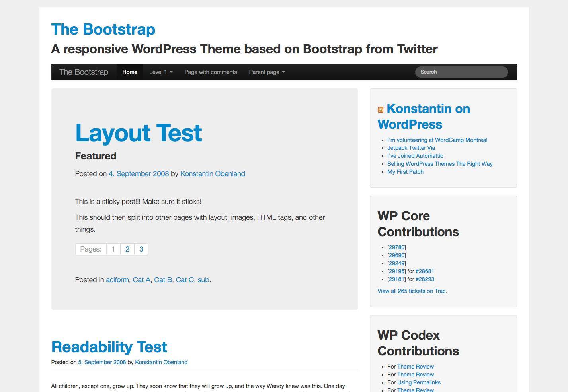The width and height of the screenshot is (568, 392).
Task: Click the WP Core Contributions heading
Action: click(x=418, y=224)
